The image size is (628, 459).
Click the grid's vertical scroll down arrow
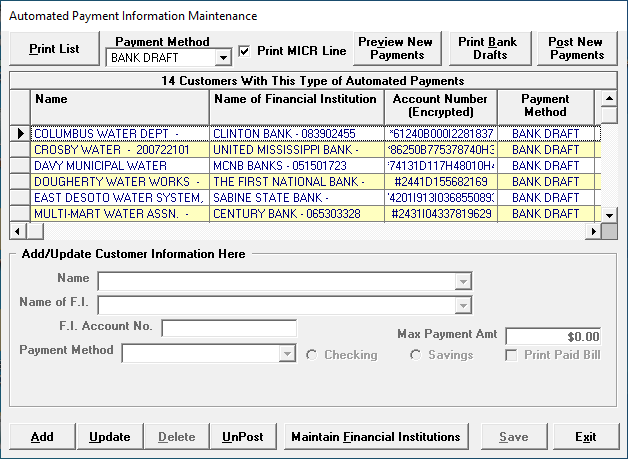609,215
